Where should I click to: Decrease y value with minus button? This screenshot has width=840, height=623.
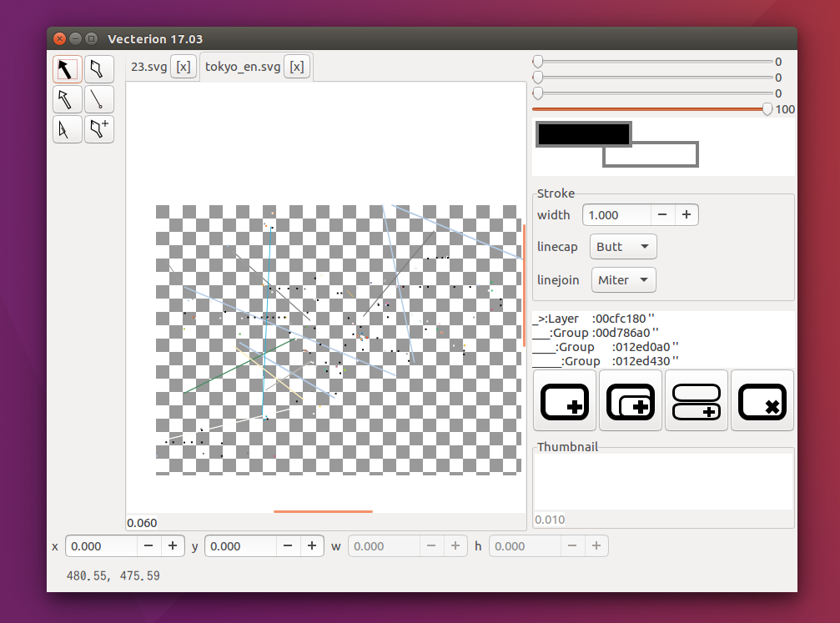pyautogui.click(x=289, y=546)
